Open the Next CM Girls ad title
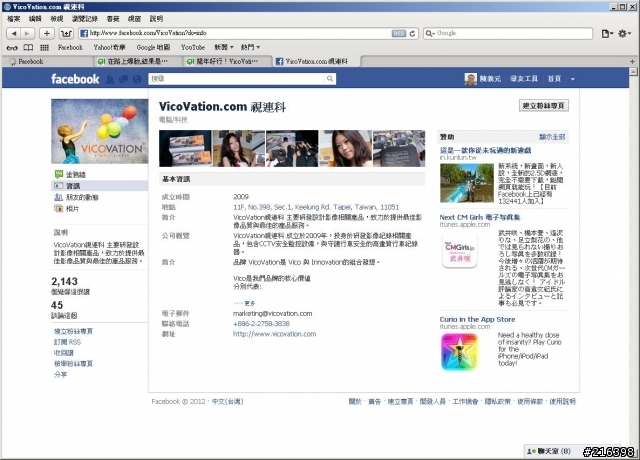Image resolution: width=640 pixels, height=460 pixels. point(480,217)
